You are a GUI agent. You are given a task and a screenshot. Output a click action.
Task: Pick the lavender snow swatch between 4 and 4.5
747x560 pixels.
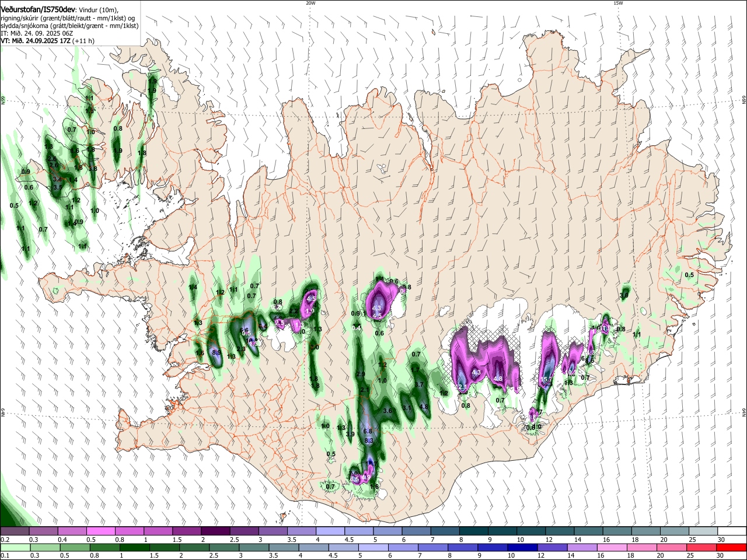coord(330,531)
